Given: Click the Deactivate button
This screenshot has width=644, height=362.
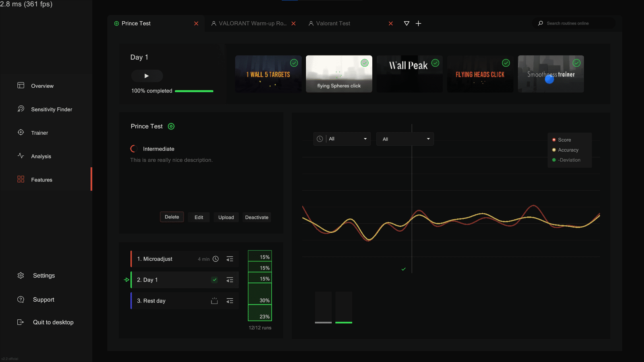Looking at the screenshot, I should click(x=257, y=217).
